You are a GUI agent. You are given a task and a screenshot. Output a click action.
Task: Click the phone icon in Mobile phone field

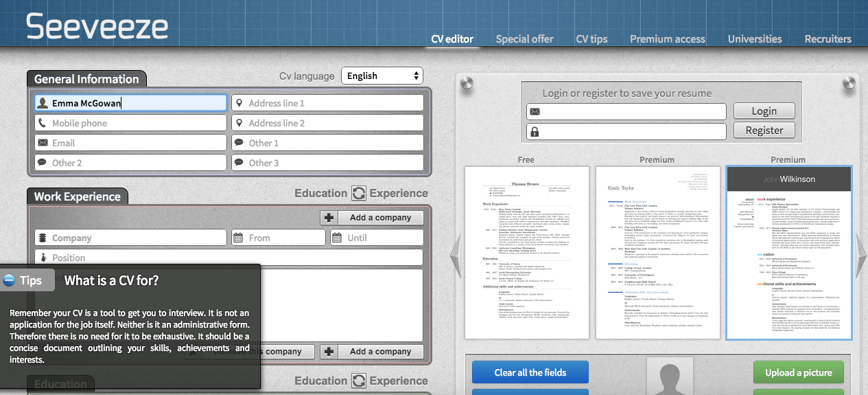click(x=43, y=123)
